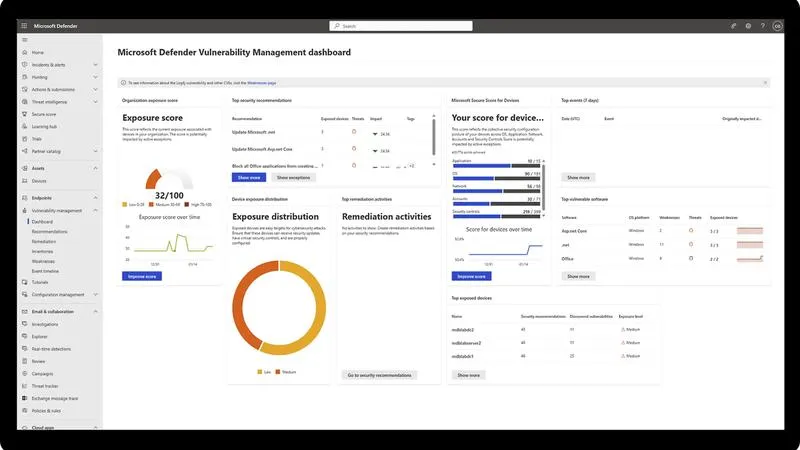Viewport: 800px width, 450px height.
Task: Open Remediation submenu item
Action: pyautogui.click(x=44, y=241)
